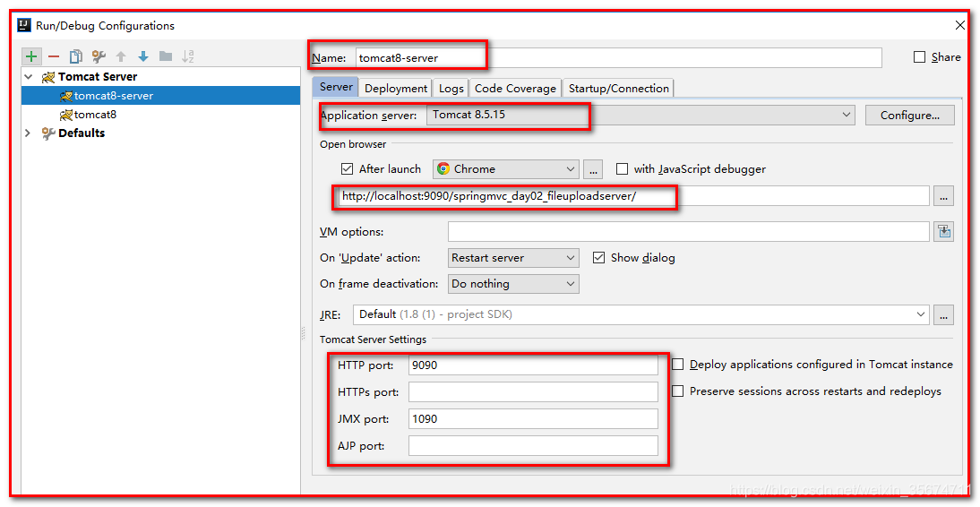Sort configurations alphabetically

[188, 56]
